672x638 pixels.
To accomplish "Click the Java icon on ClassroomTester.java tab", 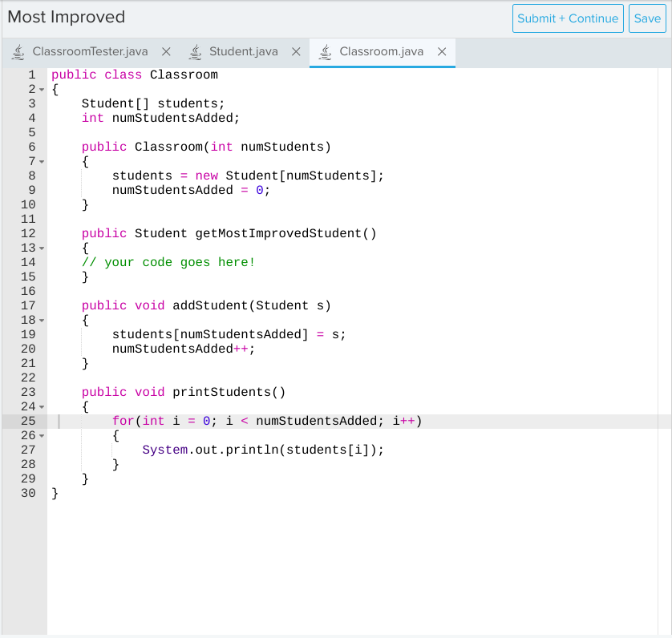I will pos(18,51).
